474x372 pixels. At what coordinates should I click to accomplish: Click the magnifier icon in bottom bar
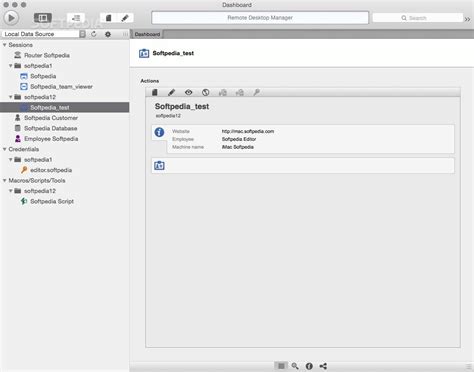pos(295,366)
